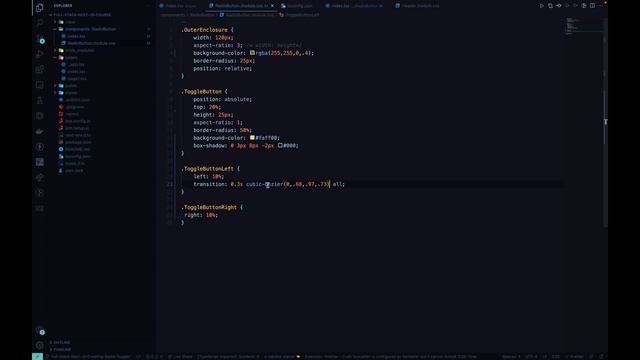Open the Search view in the activity bar
Image resolution: width=640 pixels, height=360 pixels.
point(40,23)
